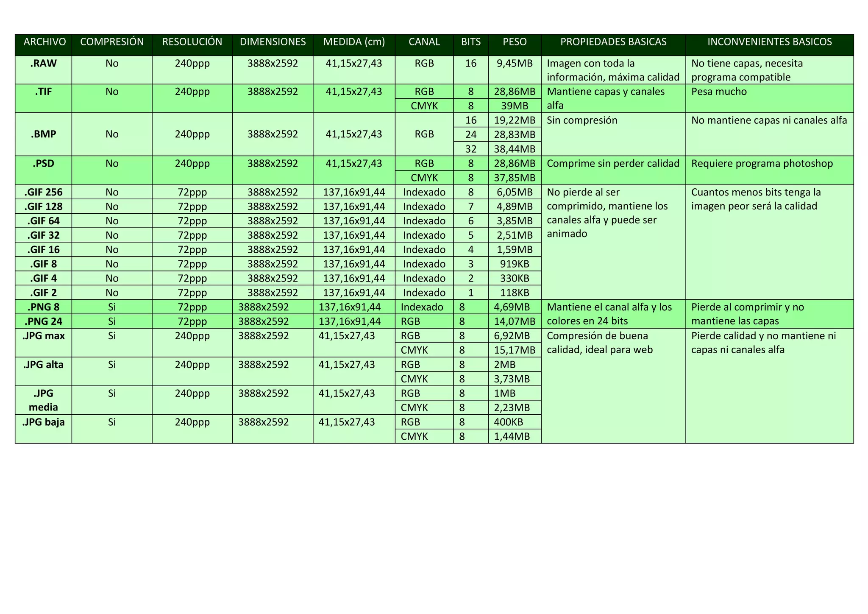Select the .TIF file row label
The height and width of the screenshot is (614, 868).
[44, 92]
